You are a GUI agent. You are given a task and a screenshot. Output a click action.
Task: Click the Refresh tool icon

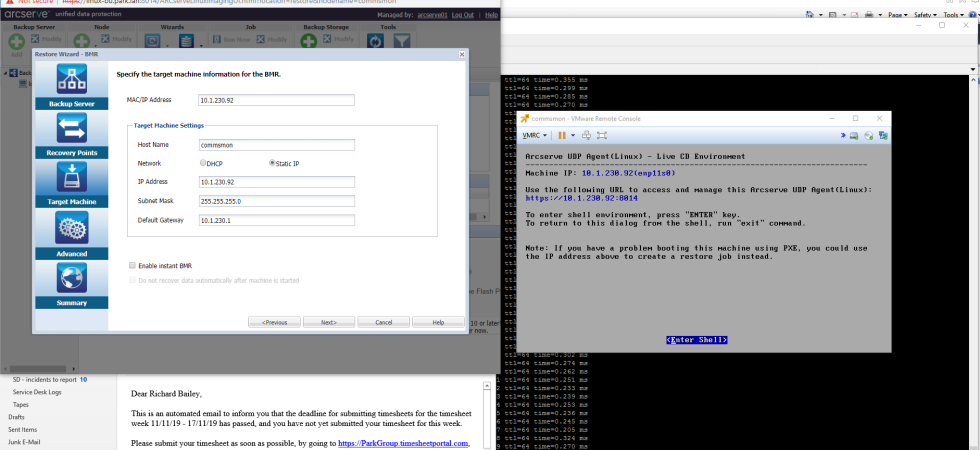pyautogui.click(x=376, y=41)
